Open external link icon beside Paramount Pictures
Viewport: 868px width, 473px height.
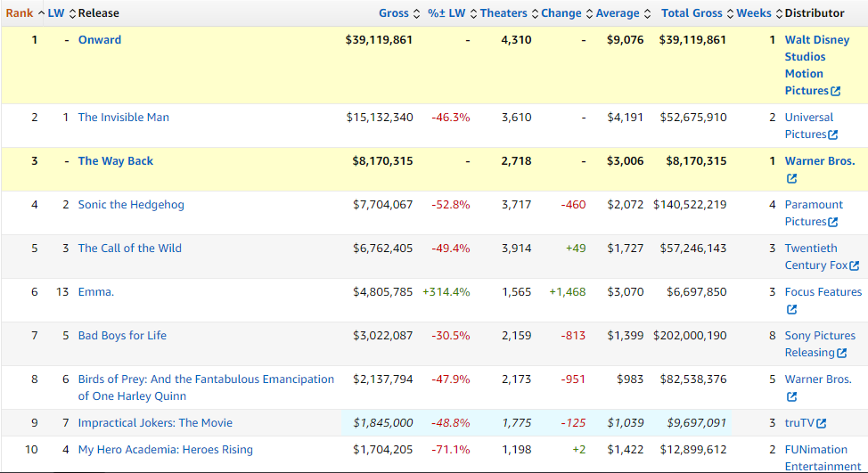point(832,223)
